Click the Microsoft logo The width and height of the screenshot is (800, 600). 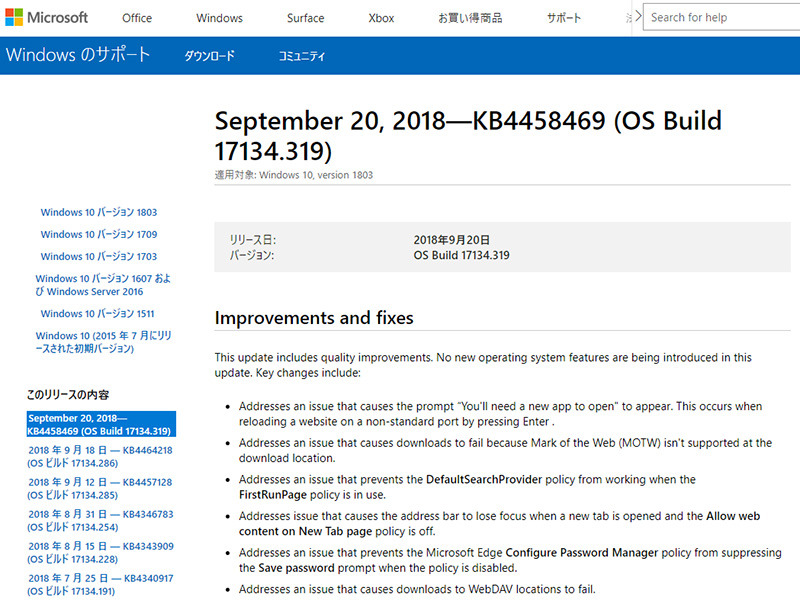(46, 17)
